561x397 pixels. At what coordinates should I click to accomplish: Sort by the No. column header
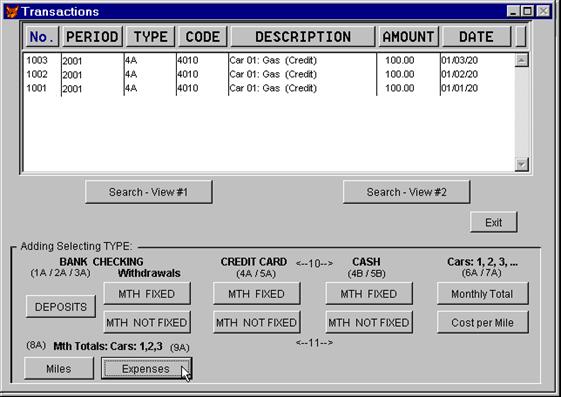coord(42,36)
